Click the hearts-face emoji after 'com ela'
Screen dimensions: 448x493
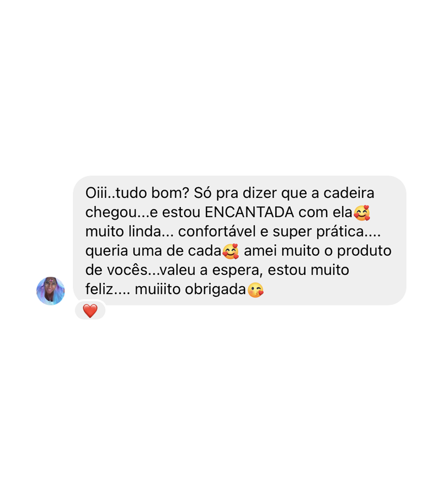pos(362,213)
